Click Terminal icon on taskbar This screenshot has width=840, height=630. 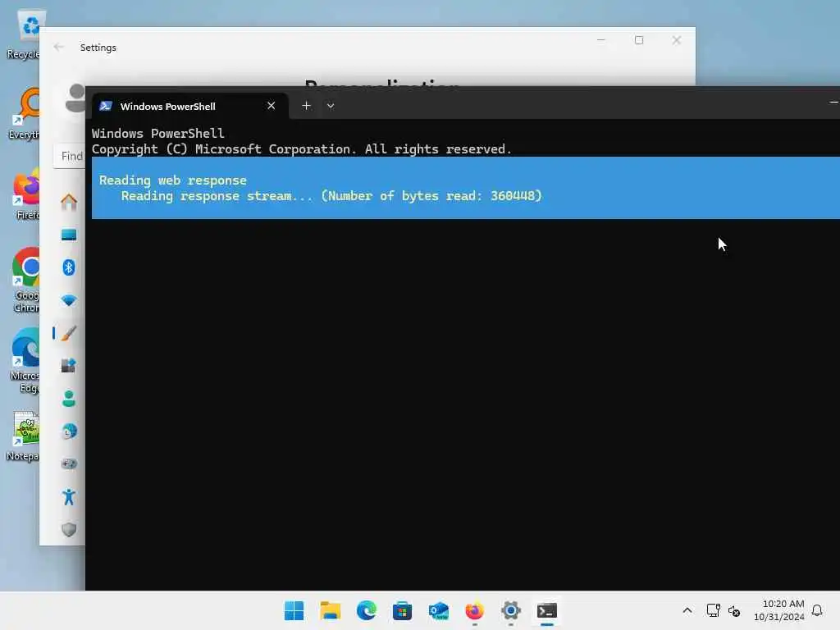(x=547, y=610)
